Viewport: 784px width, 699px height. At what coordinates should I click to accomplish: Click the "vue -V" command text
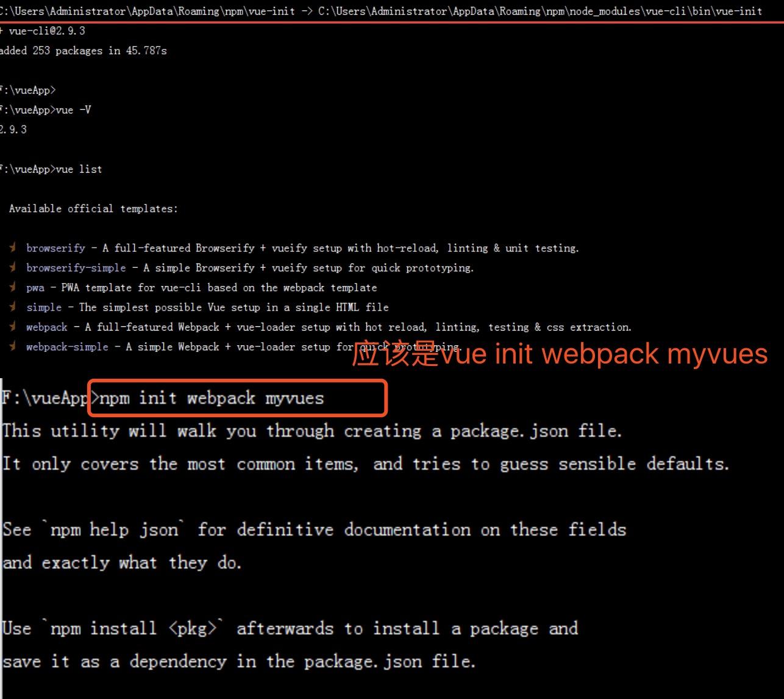(73, 110)
